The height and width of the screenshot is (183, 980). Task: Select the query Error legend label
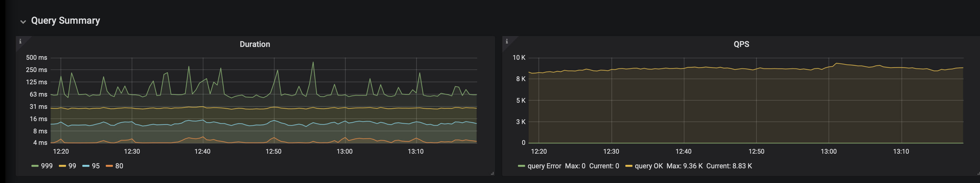(x=544, y=166)
